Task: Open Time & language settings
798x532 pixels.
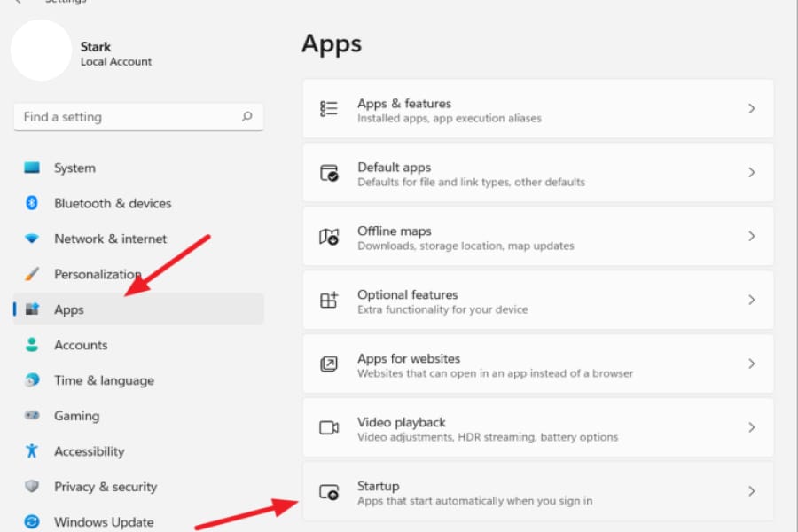Action: pos(138,379)
